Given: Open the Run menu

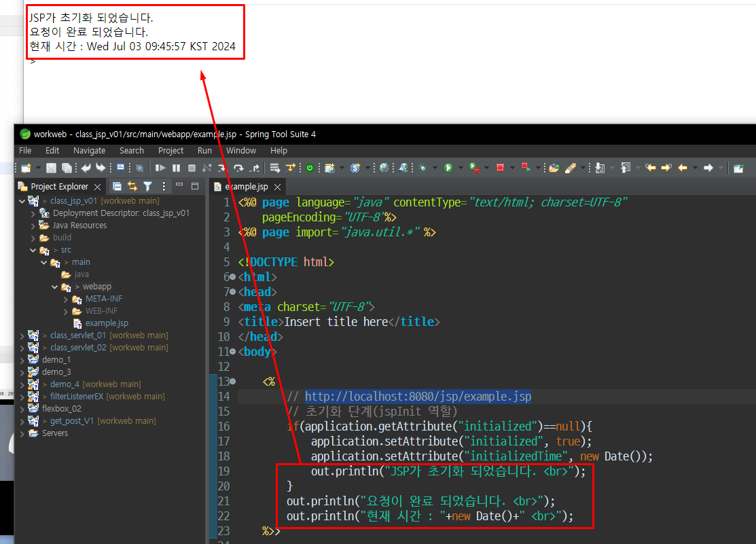Looking at the screenshot, I should tap(204, 151).
